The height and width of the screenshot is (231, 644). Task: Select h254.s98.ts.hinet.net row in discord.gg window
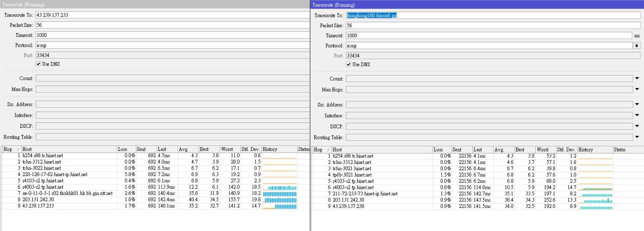(477, 156)
